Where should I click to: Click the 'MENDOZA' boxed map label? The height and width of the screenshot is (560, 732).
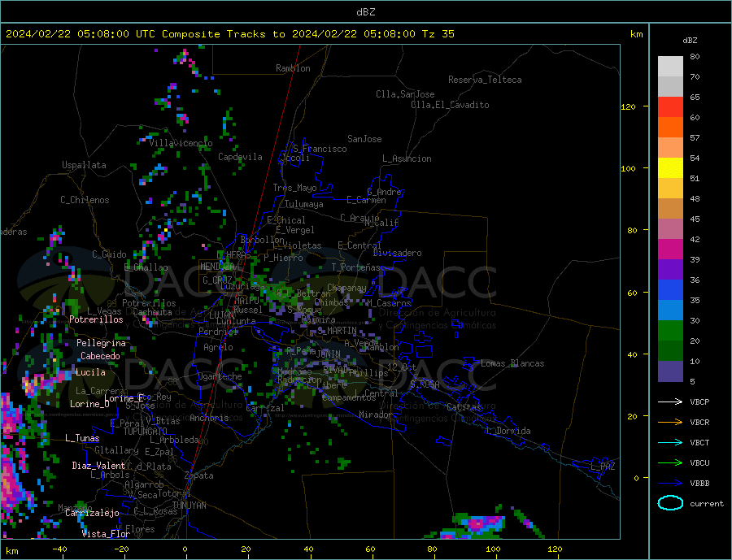click(217, 267)
